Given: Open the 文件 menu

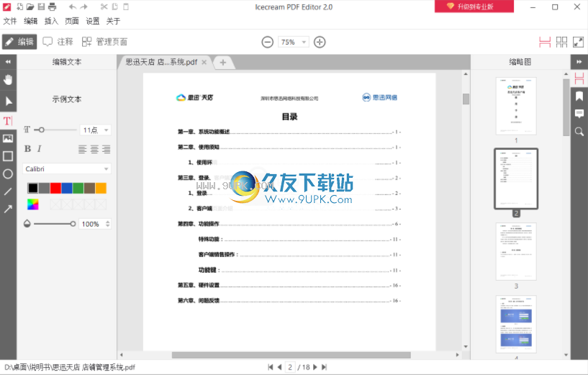Looking at the screenshot, I should pyautogui.click(x=10, y=21).
